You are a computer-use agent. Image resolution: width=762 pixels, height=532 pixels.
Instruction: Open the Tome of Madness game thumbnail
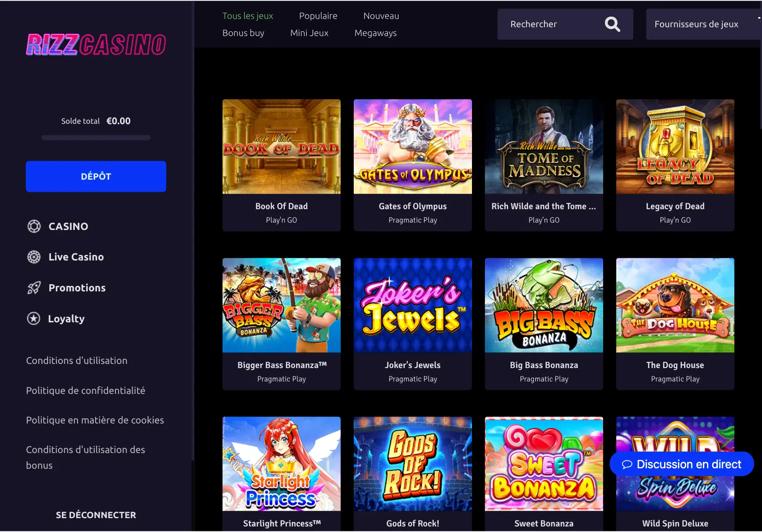tap(544, 146)
